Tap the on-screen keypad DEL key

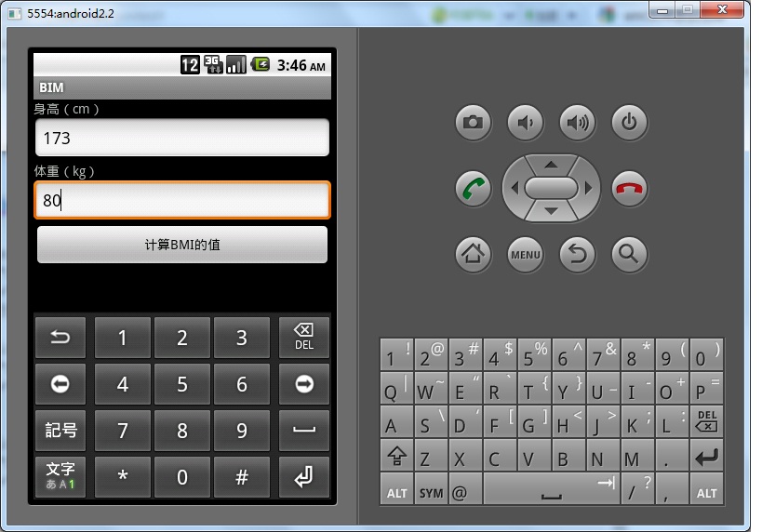point(304,338)
